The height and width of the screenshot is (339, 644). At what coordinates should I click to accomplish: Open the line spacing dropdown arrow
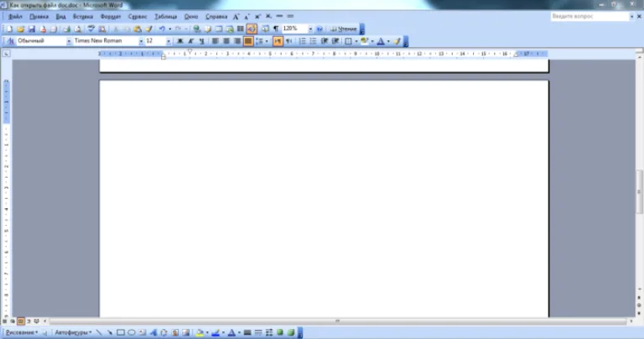tap(267, 41)
